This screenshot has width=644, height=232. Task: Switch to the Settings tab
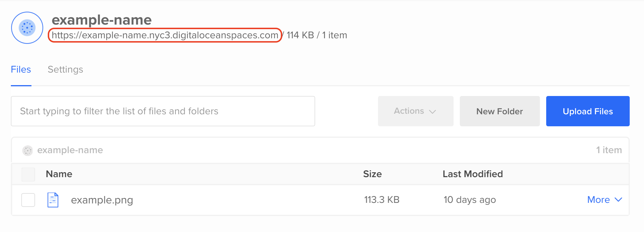(x=65, y=69)
